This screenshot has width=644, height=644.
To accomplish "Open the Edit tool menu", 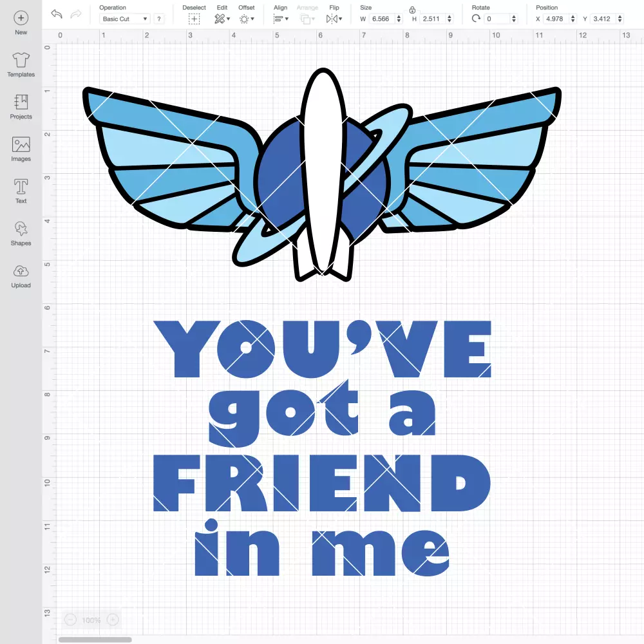I will pyautogui.click(x=222, y=19).
